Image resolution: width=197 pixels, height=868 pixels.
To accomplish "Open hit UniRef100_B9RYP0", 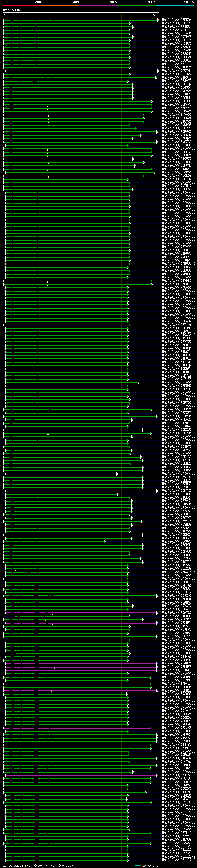I will [x=177, y=23].
